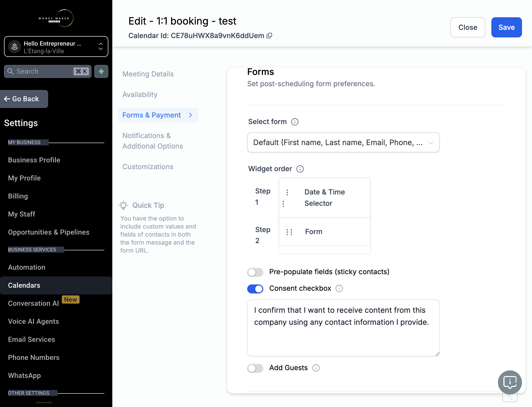Open Phone Numbers settings

pos(34,357)
